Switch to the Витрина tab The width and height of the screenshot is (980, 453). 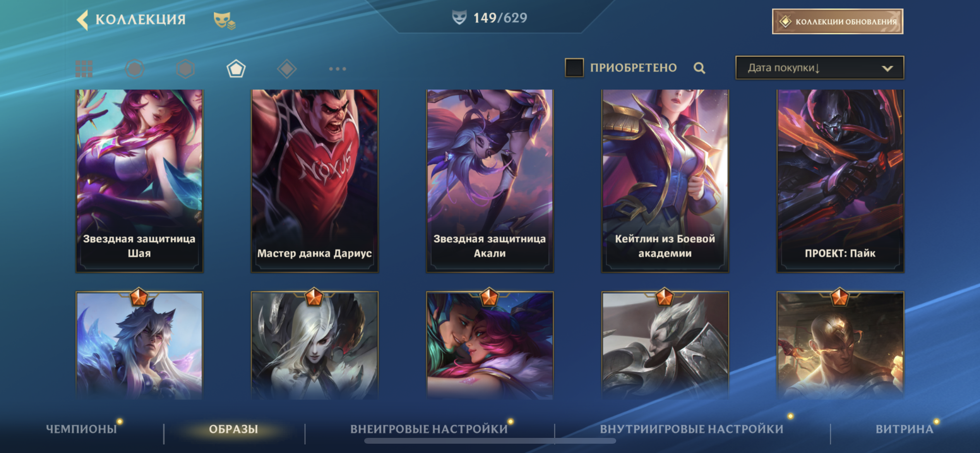coord(905,429)
